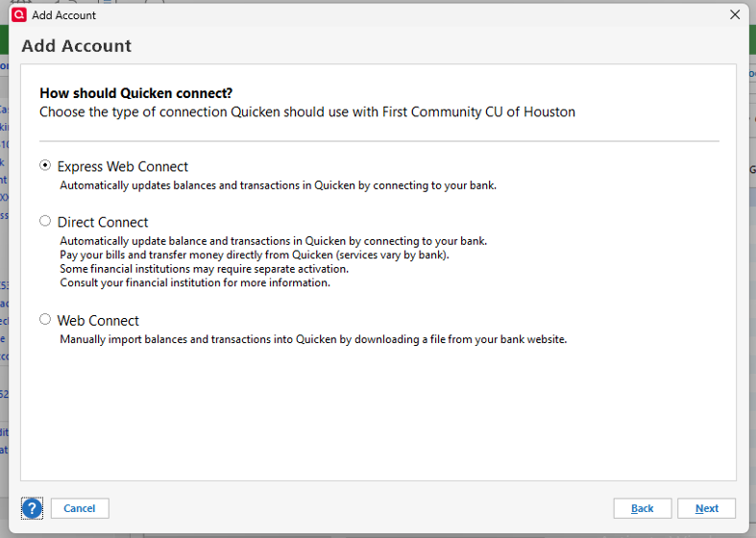756x538 pixels.
Task: Pick the Web Connect radio option
Action: (x=45, y=319)
